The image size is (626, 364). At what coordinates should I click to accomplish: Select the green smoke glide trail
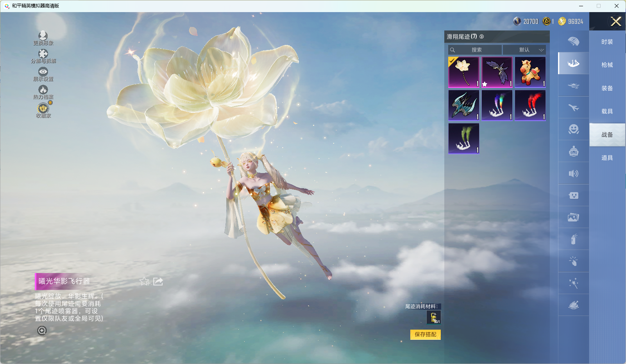tap(464, 139)
